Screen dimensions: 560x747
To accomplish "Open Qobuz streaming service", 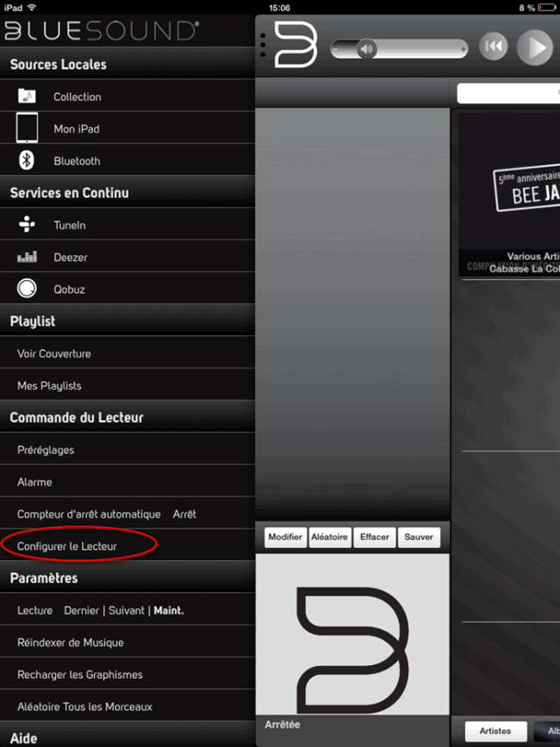I will [x=128, y=289].
